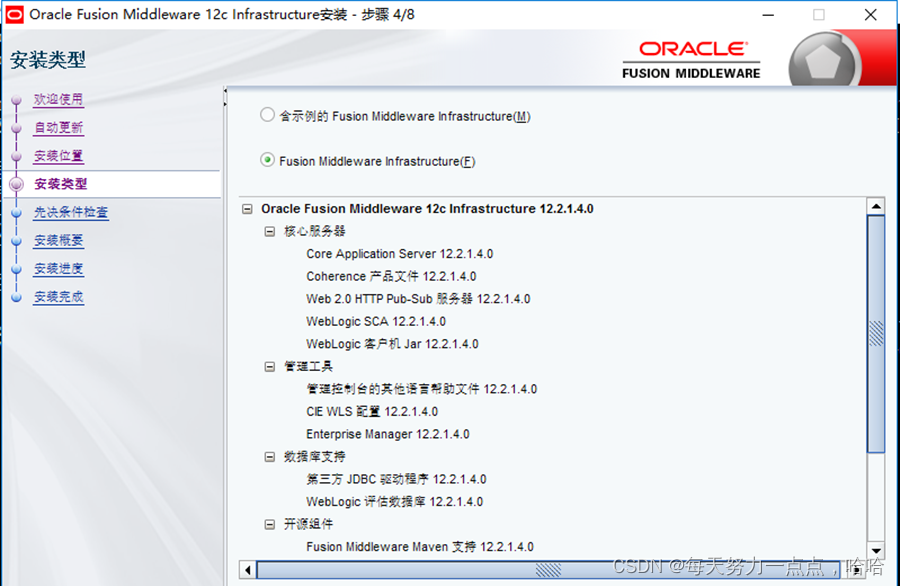Click the step bullet beside 自动更新
Screen dimensions: 900x586
coord(17,128)
